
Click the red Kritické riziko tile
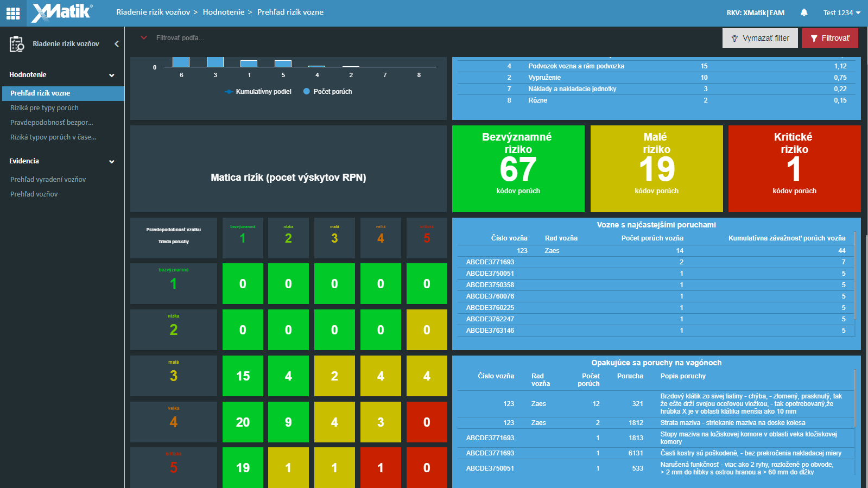click(794, 168)
